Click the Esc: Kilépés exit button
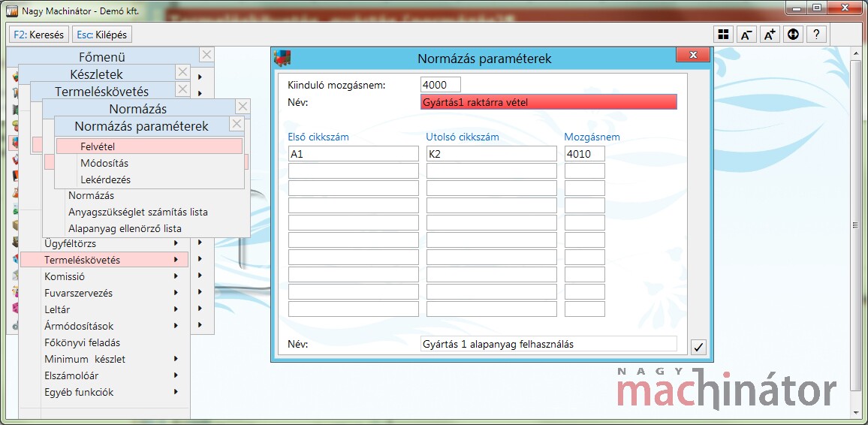 [x=102, y=35]
